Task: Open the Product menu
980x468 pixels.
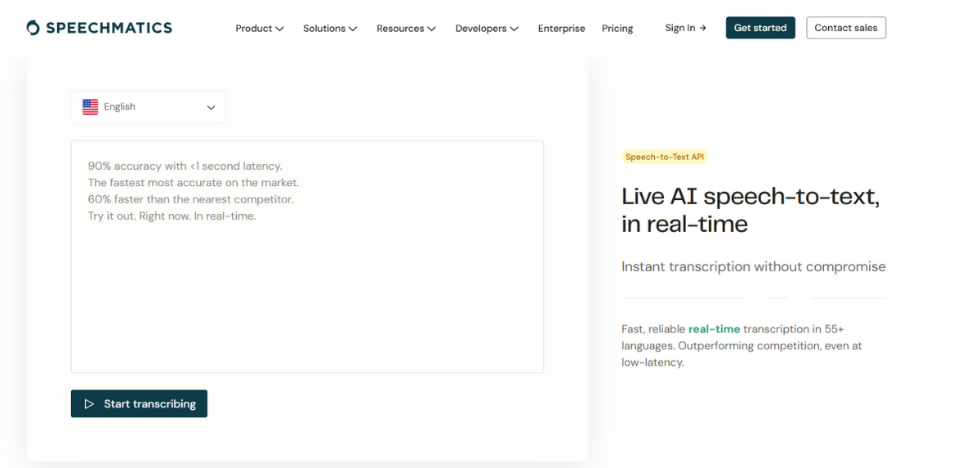Action: [260, 29]
